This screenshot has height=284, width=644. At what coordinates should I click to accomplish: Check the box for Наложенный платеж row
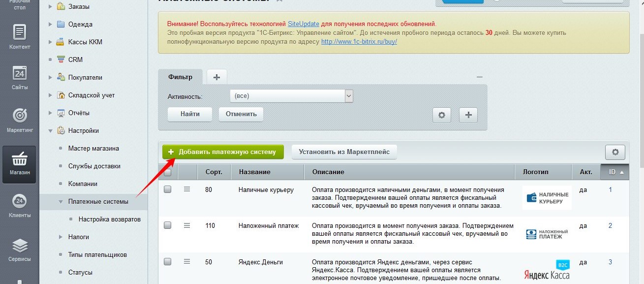pyautogui.click(x=168, y=225)
